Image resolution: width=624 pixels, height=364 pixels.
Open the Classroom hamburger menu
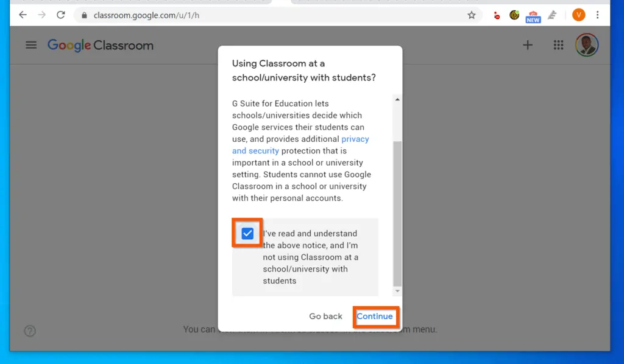31,45
